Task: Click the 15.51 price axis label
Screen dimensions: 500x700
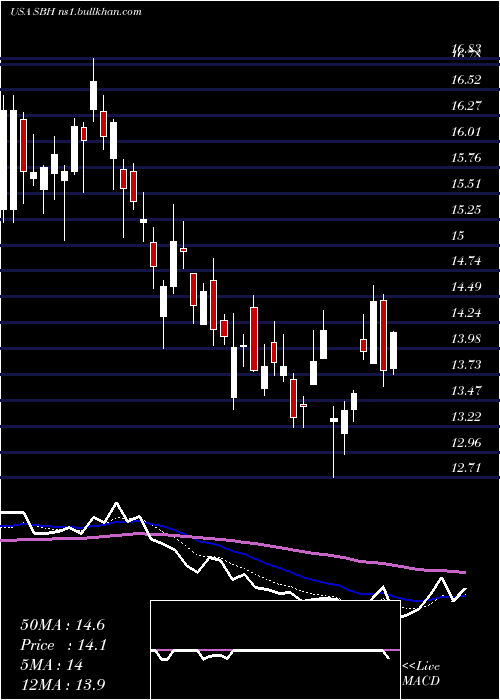Action: (466, 184)
